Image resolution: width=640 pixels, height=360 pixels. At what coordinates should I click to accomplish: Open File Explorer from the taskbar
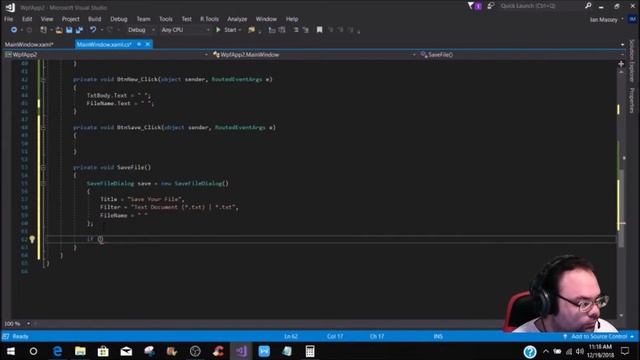tap(80, 351)
